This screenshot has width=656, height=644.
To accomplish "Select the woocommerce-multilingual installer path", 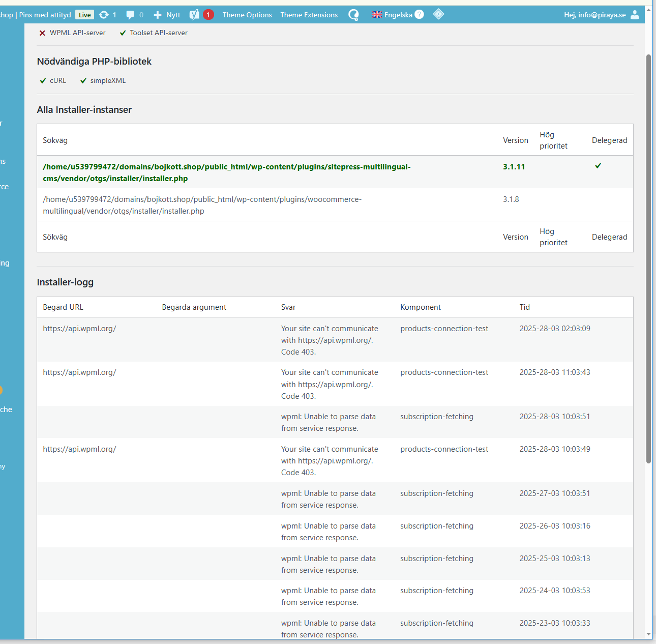I will click(x=202, y=205).
